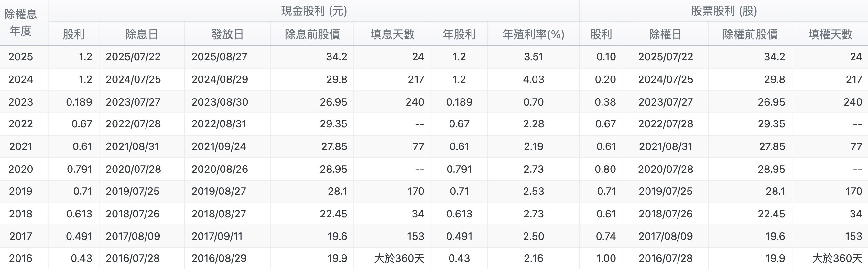This screenshot has height=269, width=868.
Task: Click the 4.03 yield cell for 2024
Action: [533, 79]
